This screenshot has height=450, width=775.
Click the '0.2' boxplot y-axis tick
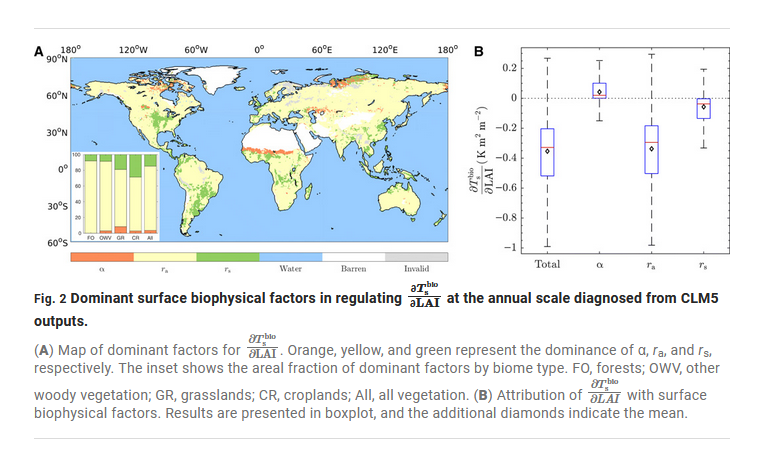[510, 68]
